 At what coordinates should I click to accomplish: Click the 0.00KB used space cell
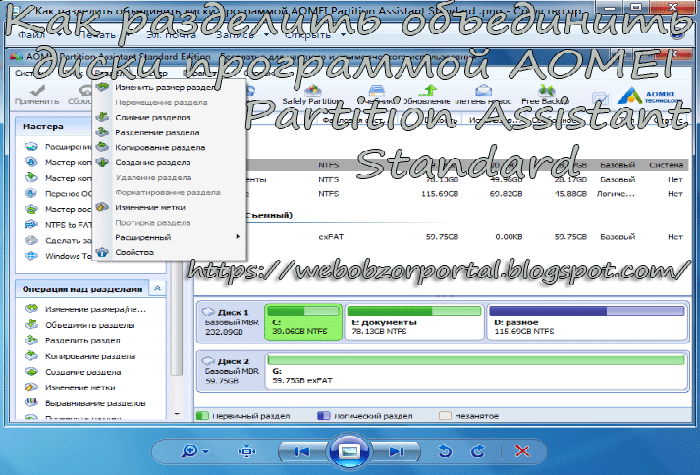508,237
